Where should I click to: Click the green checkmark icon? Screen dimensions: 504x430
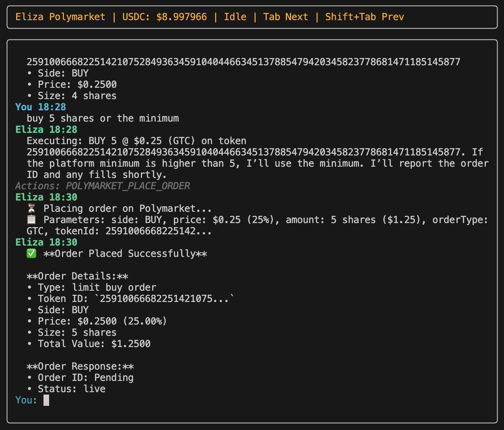pyautogui.click(x=31, y=254)
